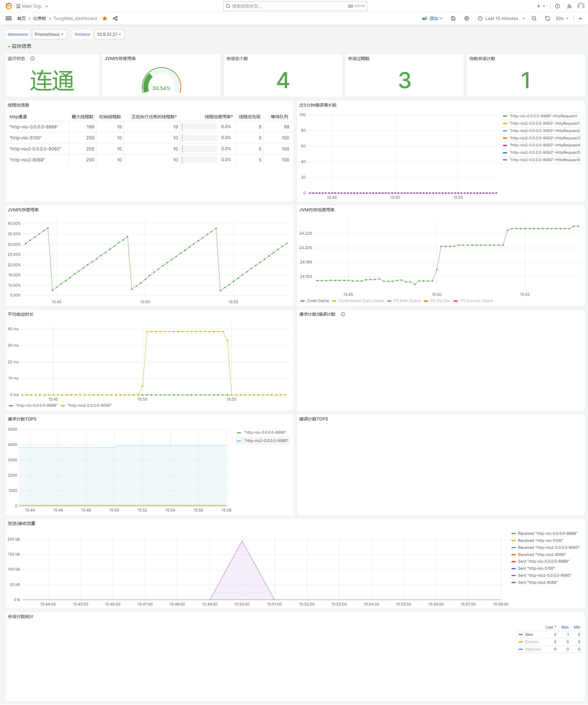Open dashboard settings gear icon
This screenshot has width=588, height=705.
(x=466, y=18)
